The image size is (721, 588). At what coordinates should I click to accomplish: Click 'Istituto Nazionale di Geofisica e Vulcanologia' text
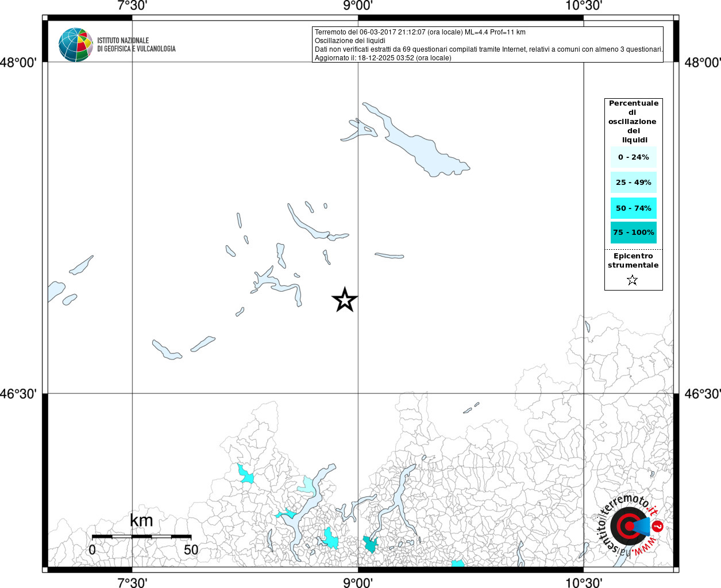136,45
